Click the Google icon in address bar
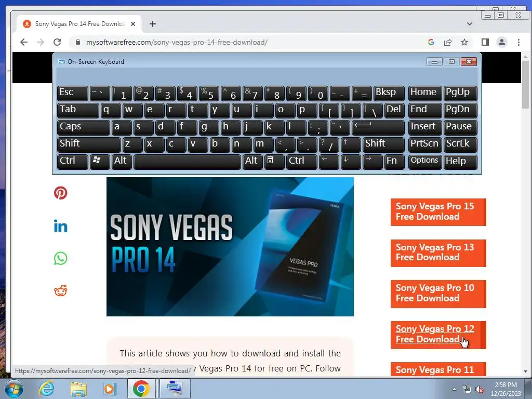 pyautogui.click(x=431, y=42)
